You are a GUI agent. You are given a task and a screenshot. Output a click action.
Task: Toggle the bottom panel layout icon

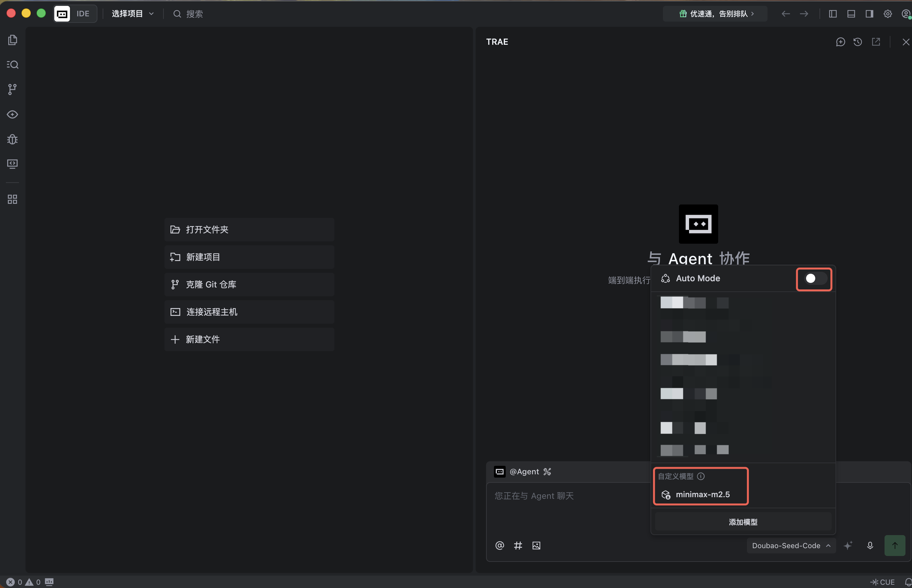point(851,14)
